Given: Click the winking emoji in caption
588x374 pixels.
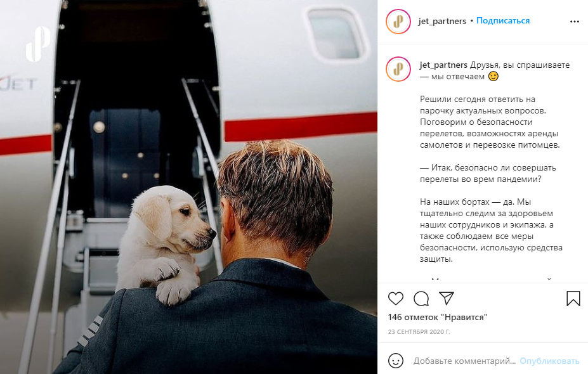Looking at the screenshot, I should (493, 76).
